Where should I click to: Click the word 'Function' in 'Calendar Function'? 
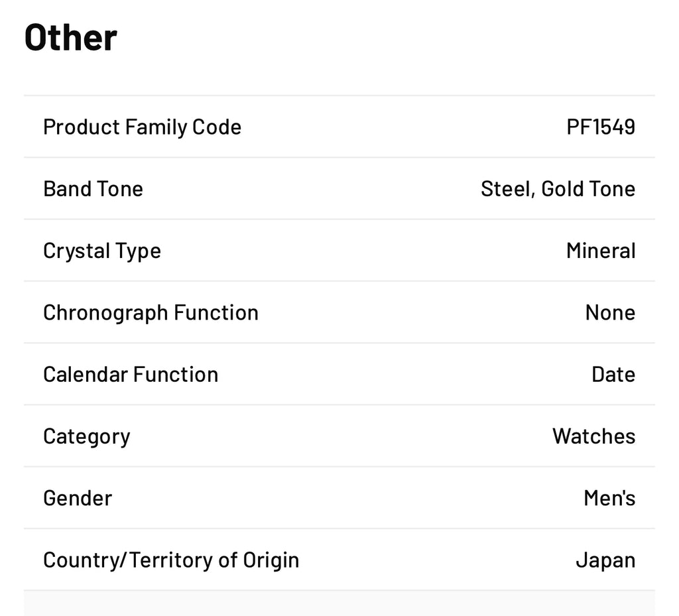click(175, 375)
